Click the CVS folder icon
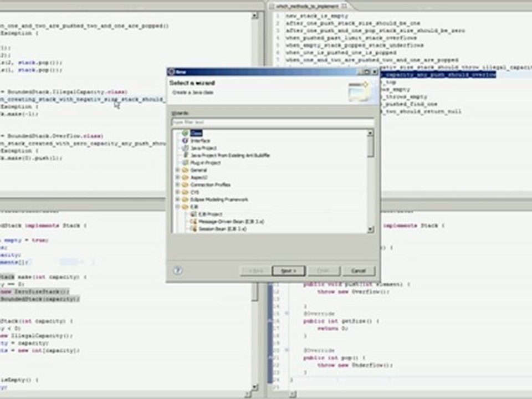The width and height of the screenshot is (532, 399). (x=185, y=192)
